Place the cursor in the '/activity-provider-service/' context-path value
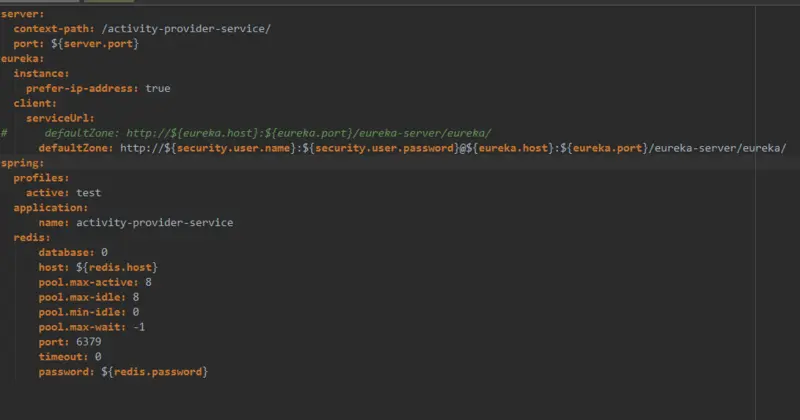Viewport: 800px width, 420px height. [x=186, y=29]
